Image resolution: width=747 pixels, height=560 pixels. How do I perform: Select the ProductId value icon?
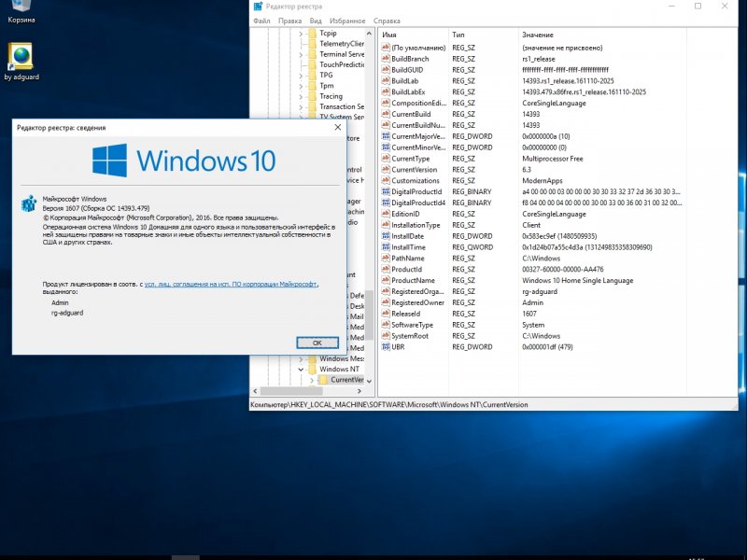(386, 269)
